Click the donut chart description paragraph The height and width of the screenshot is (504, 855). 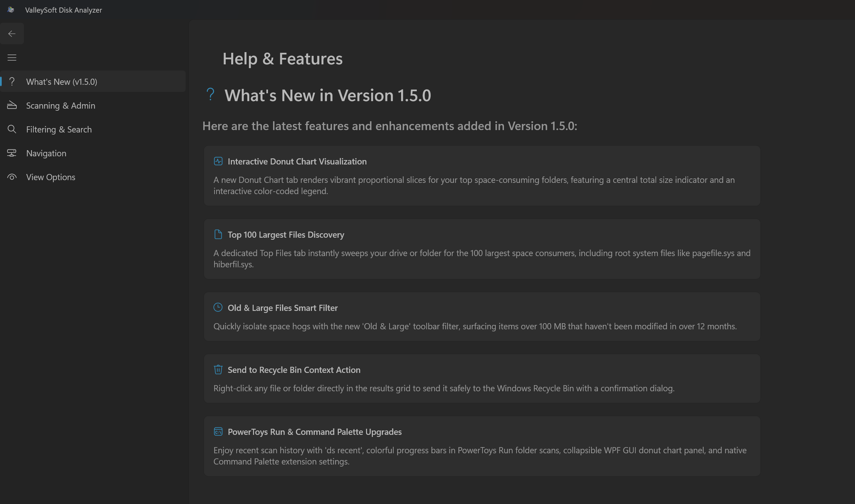coord(474,186)
